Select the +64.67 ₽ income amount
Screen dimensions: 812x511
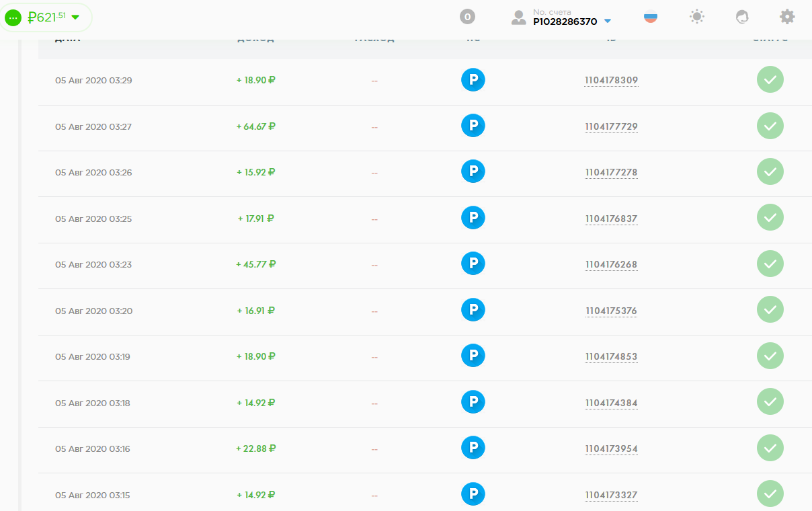tap(256, 126)
